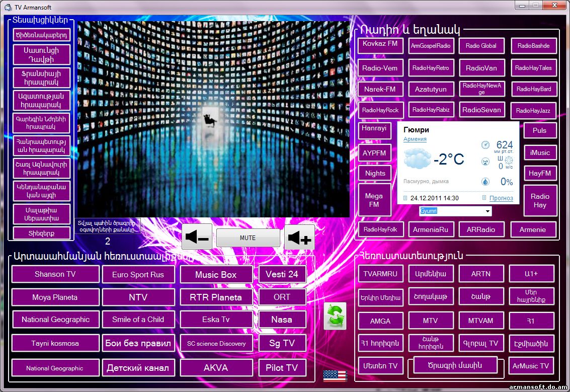Open Smile of a Child channel
This screenshot has height=392, width=570.
point(138,319)
